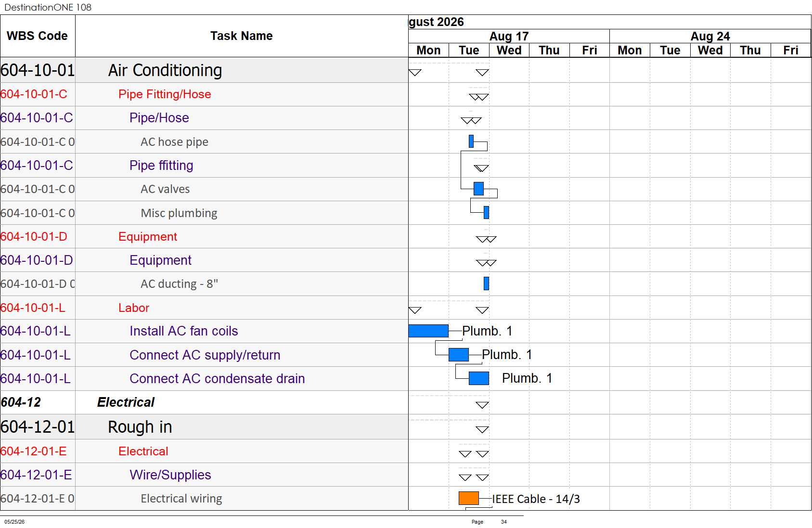The image size is (812, 528).
Task: Click the Connect AC condensate drain Gantt bar
Action: [479, 378]
